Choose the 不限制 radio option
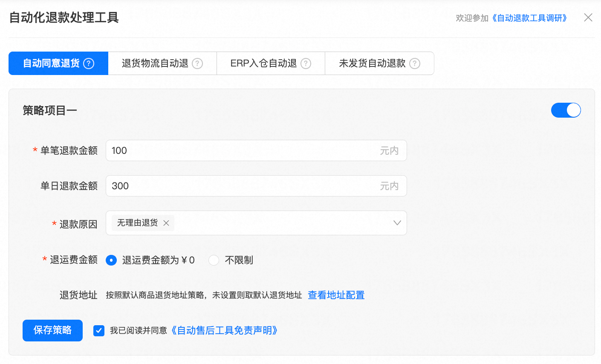 pos(214,260)
